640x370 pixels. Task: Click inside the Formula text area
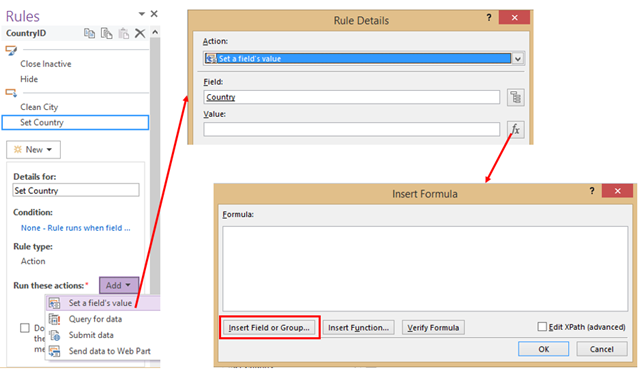coord(425,269)
